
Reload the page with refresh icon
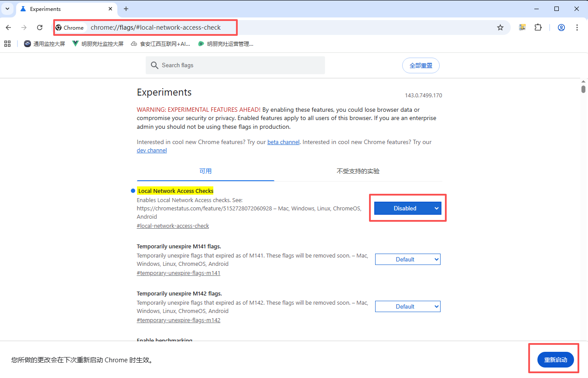click(x=40, y=27)
